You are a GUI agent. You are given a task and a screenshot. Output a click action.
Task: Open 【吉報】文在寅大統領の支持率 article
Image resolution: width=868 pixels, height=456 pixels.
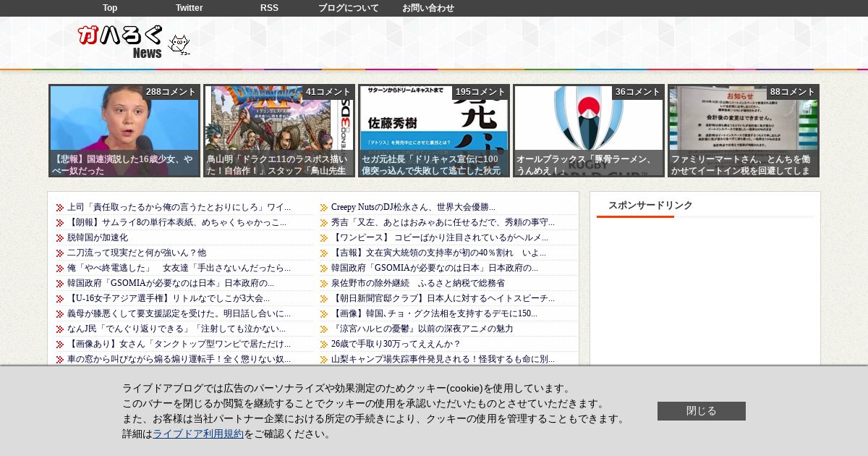pyautogui.click(x=438, y=253)
